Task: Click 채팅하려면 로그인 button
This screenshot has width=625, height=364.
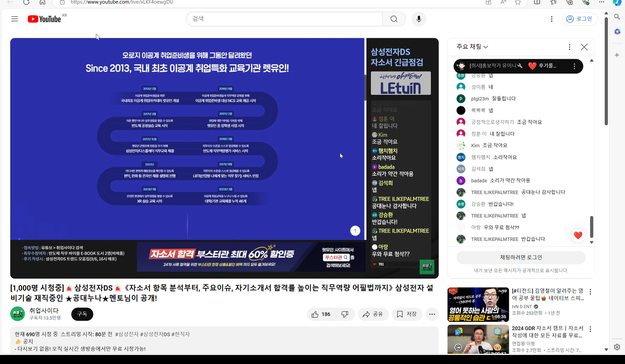Action: point(521,257)
